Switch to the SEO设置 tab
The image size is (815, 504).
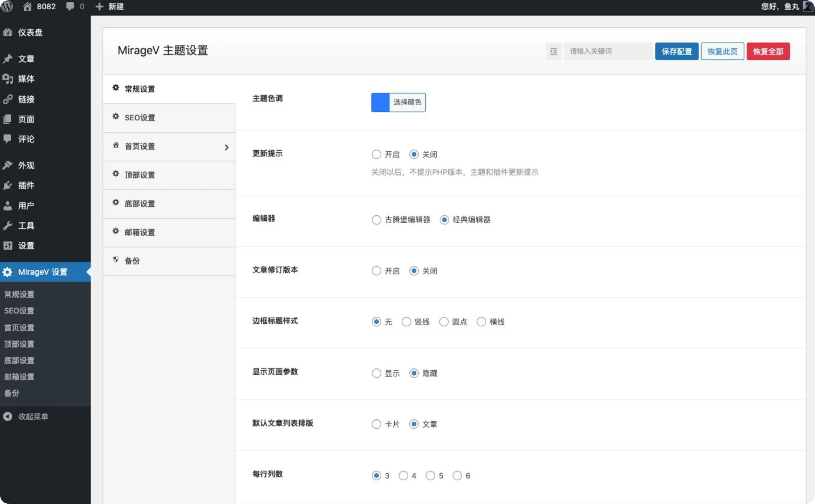[140, 117]
